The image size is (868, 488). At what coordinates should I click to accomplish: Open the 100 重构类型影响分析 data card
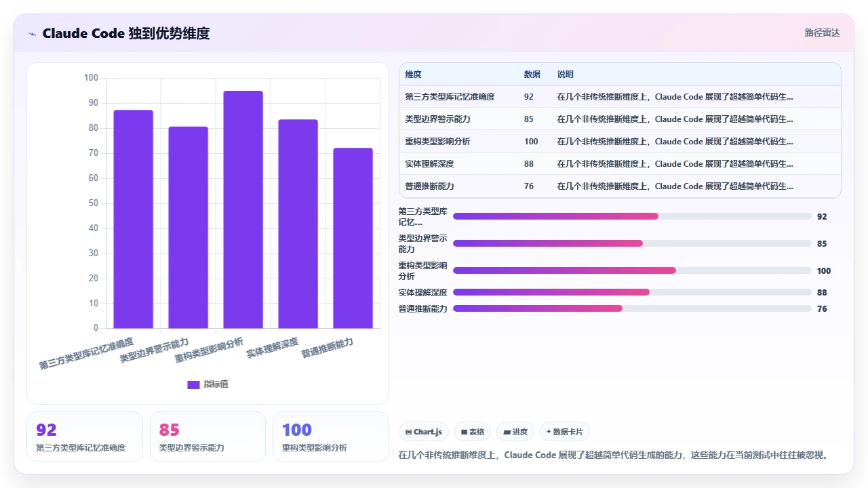pos(331,436)
